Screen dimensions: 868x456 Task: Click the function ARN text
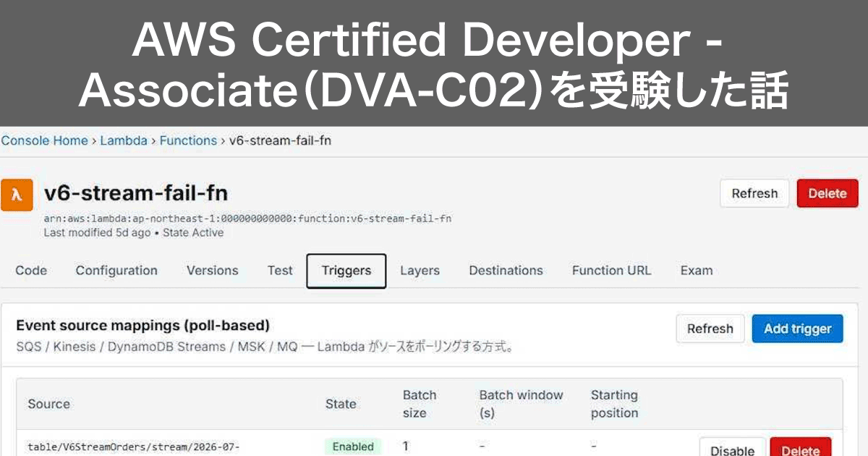pyautogui.click(x=247, y=218)
